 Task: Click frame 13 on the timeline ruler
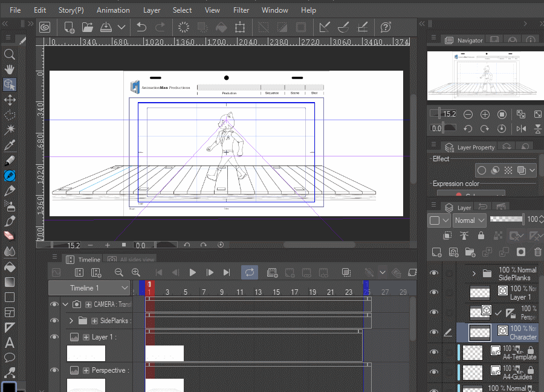coord(258,292)
